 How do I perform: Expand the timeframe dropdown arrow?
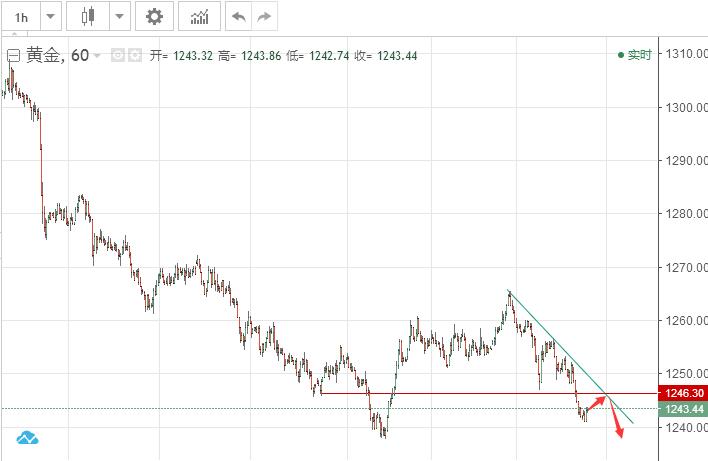pos(51,17)
